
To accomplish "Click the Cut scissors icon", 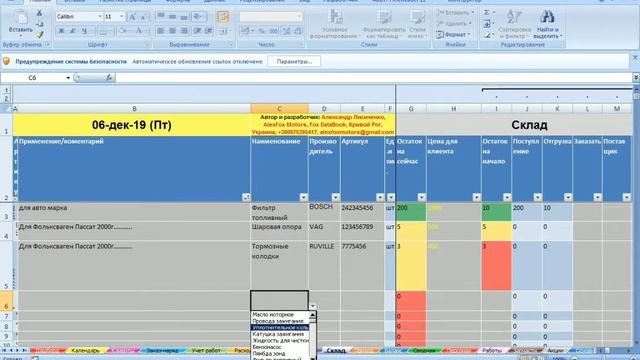I will 40,13.
